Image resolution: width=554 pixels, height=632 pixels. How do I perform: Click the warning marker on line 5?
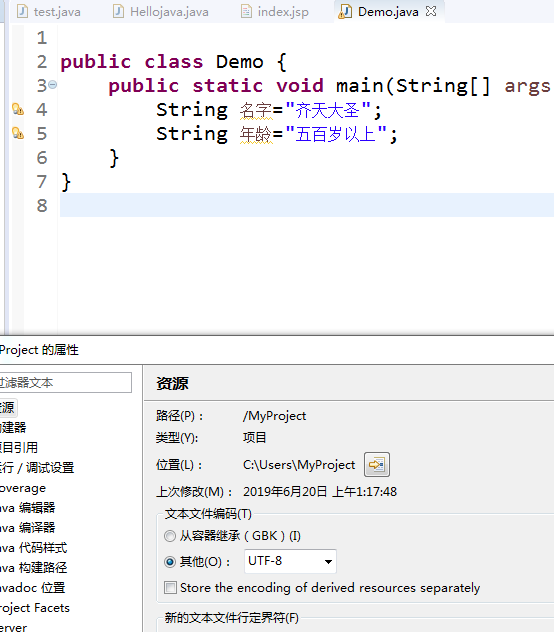point(18,133)
